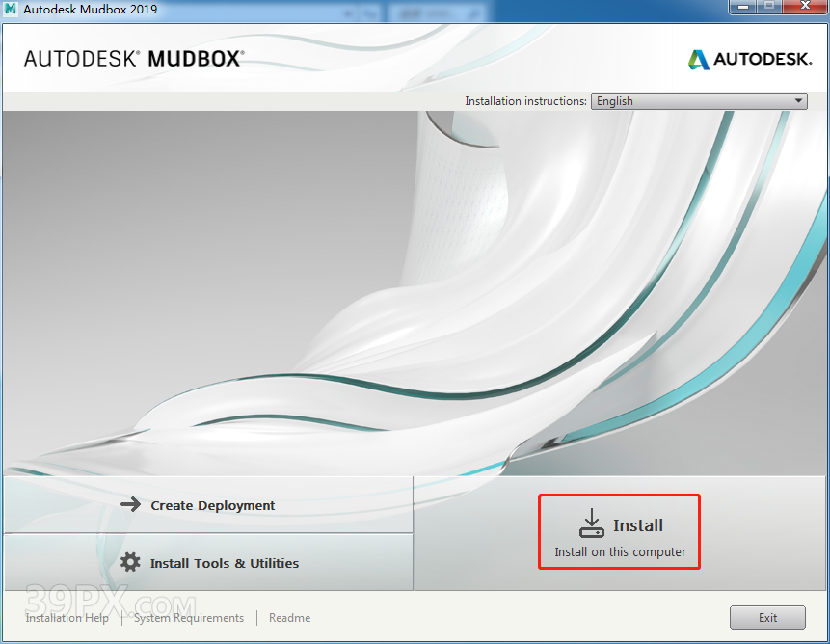This screenshot has height=644, width=830.
Task: Close the installer with the red X
Action: pyautogui.click(x=803, y=8)
